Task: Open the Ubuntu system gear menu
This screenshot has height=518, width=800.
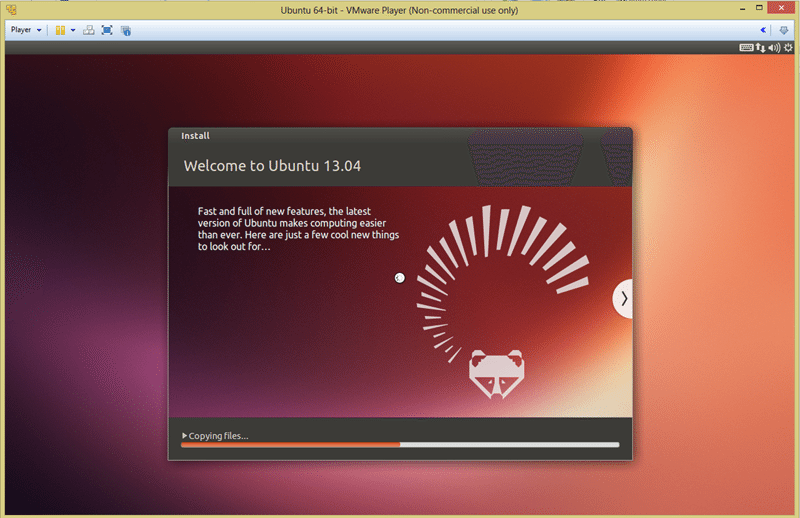Action: 788,48
